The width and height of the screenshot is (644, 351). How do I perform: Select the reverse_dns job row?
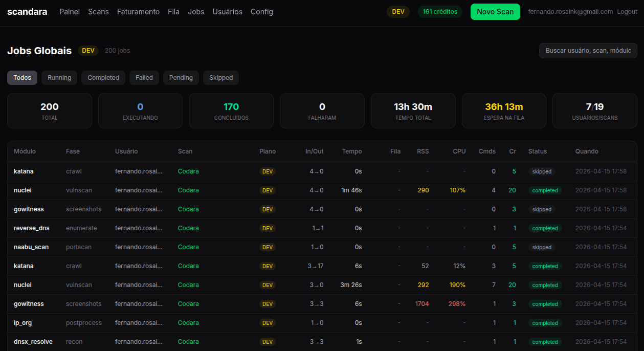pos(32,228)
